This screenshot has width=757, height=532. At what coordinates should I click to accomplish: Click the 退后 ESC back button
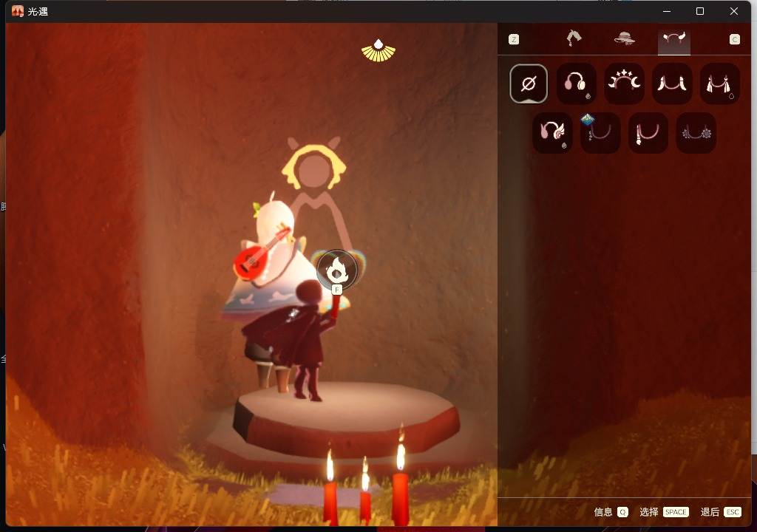click(721, 512)
